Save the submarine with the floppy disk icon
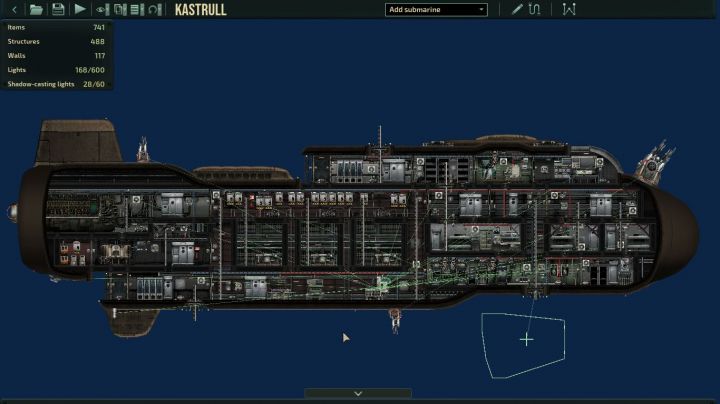 pyautogui.click(x=58, y=9)
